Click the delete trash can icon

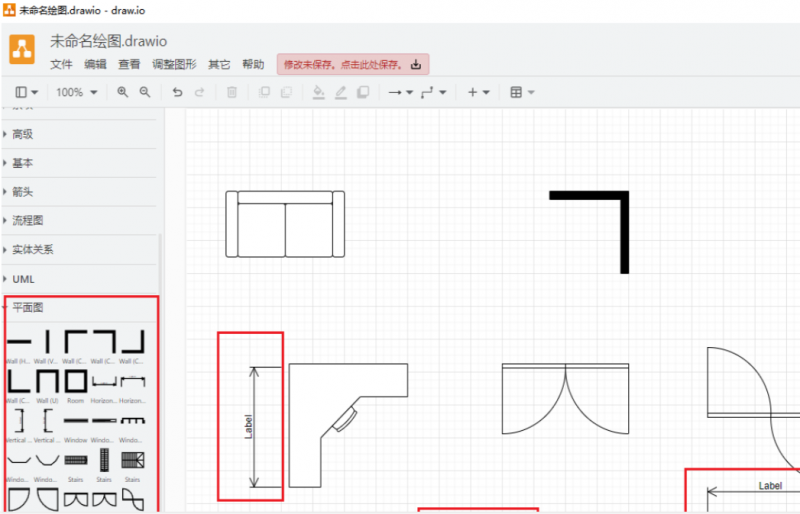[232, 92]
